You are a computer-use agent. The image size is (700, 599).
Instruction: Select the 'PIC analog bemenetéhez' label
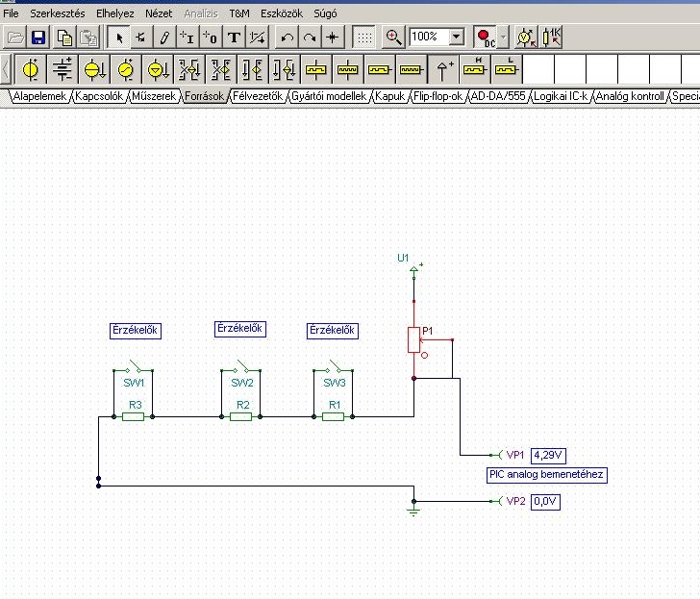(x=546, y=474)
